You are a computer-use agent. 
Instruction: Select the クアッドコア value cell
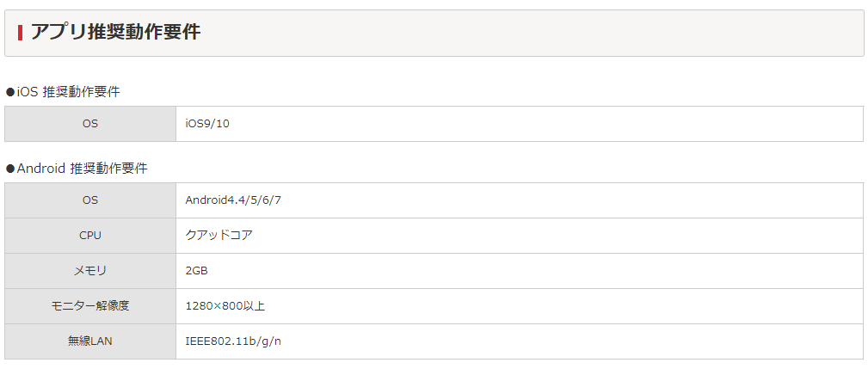point(520,236)
